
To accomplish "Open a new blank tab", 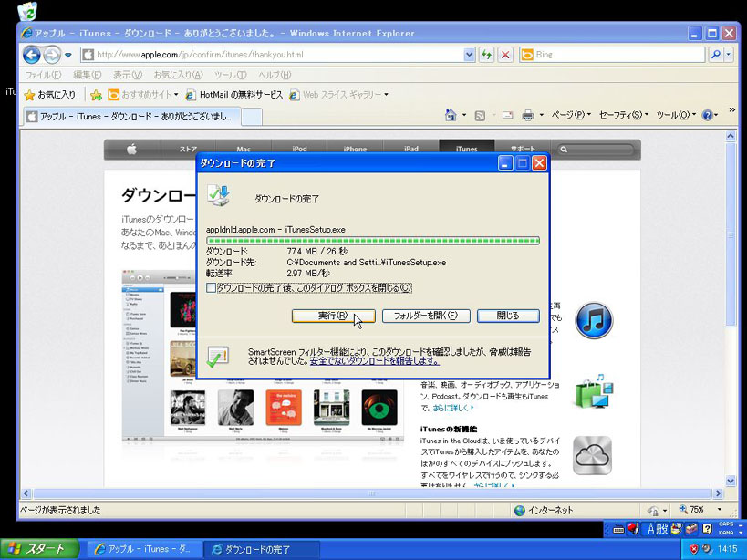I will click(252, 117).
